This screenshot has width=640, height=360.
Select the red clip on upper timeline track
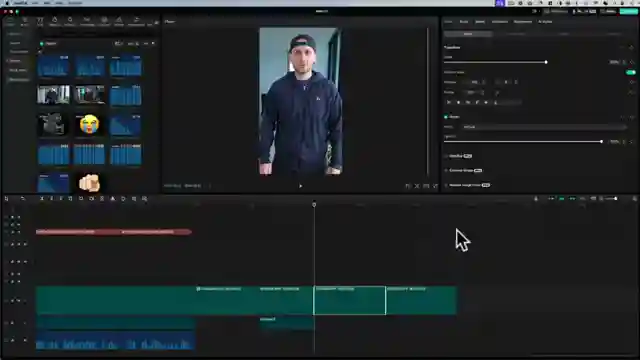(x=114, y=232)
